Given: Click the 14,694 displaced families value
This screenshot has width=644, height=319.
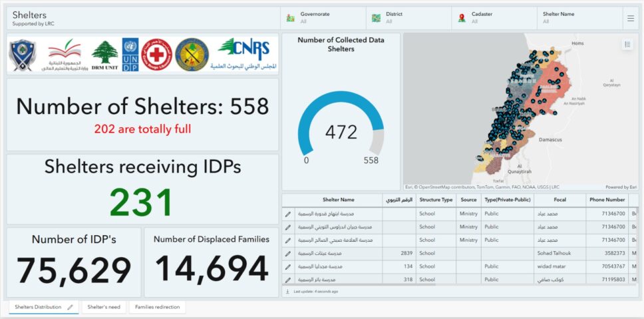Looking at the screenshot, I should tap(212, 268).
